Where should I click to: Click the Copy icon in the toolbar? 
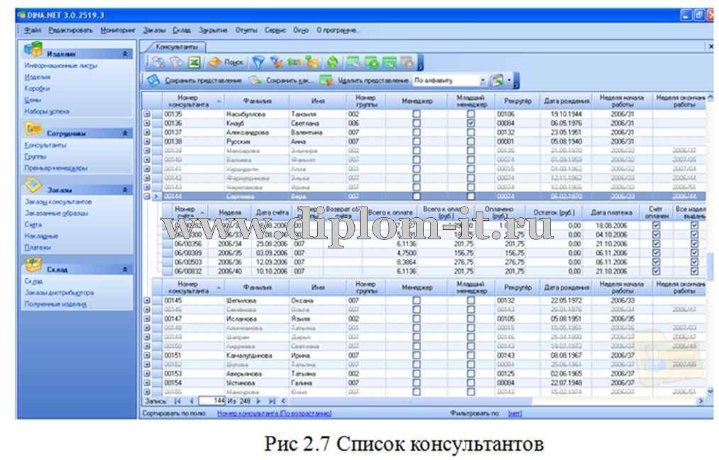158,62
